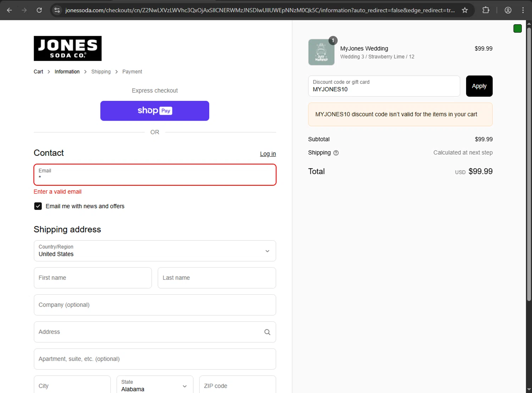Select the Payment breadcrumb step

coord(132,72)
